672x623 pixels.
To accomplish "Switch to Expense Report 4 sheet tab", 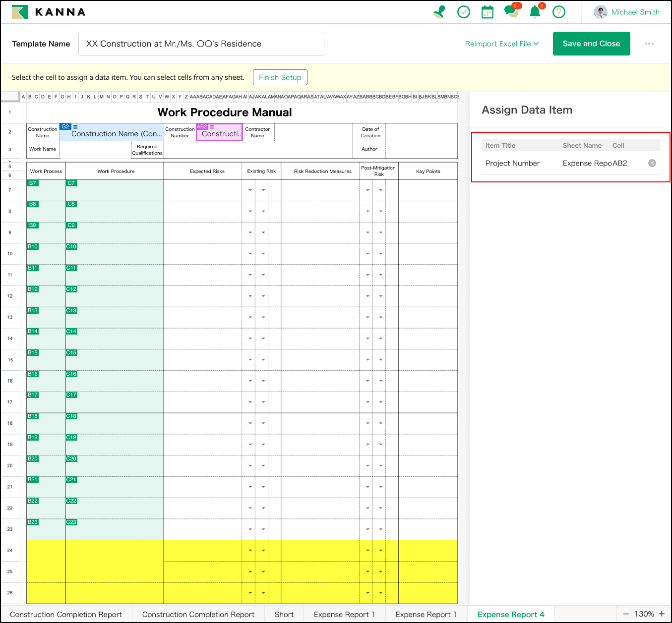I will pos(510,615).
